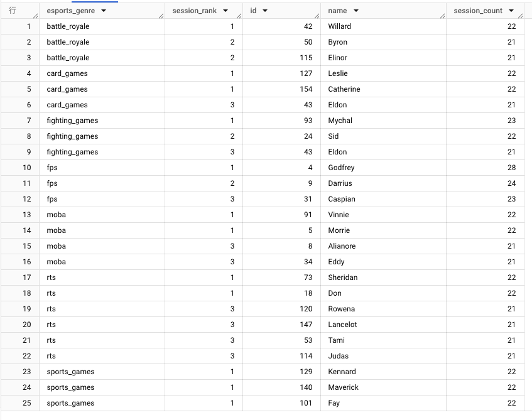Select the id cell with value 154
The height and width of the screenshot is (420, 532).
pyautogui.click(x=306, y=89)
